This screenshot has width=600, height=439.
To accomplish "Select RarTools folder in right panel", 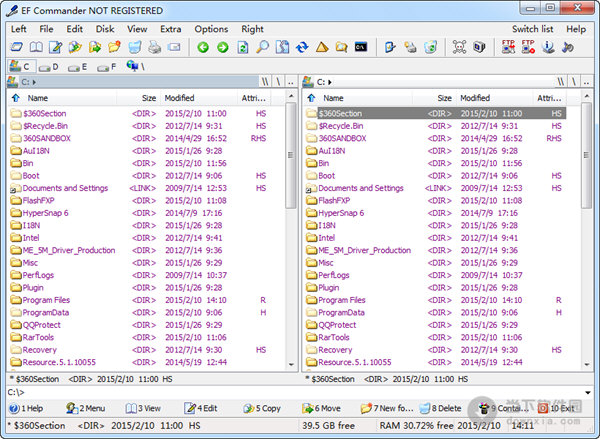I will 334,338.
